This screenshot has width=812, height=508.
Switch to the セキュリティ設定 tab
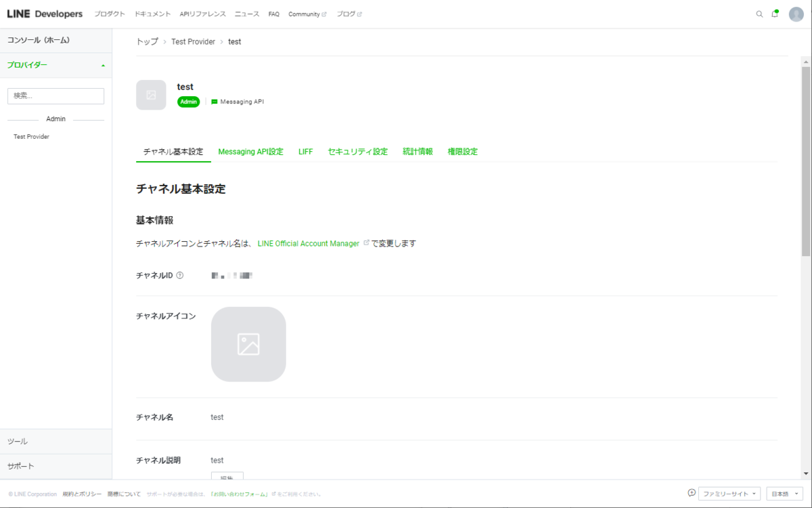pyautogui.click(x=358, y=152)
